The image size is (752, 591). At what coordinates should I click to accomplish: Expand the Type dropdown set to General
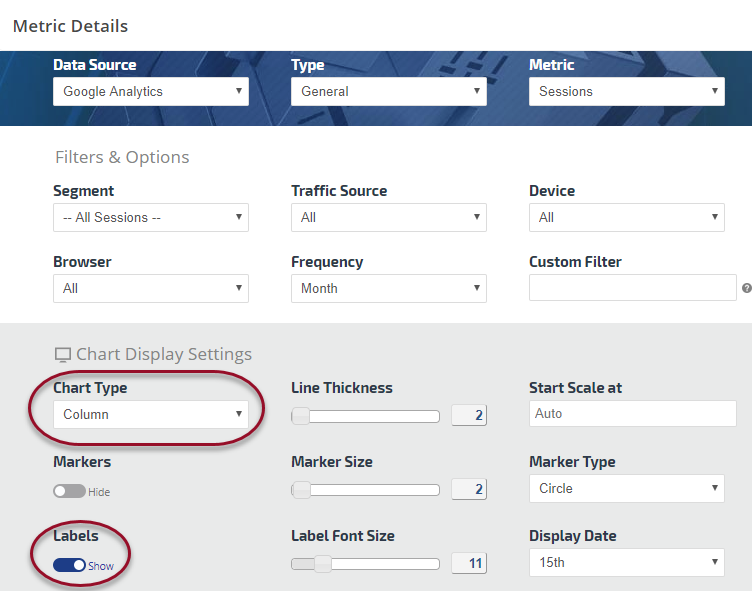point(388,91)
